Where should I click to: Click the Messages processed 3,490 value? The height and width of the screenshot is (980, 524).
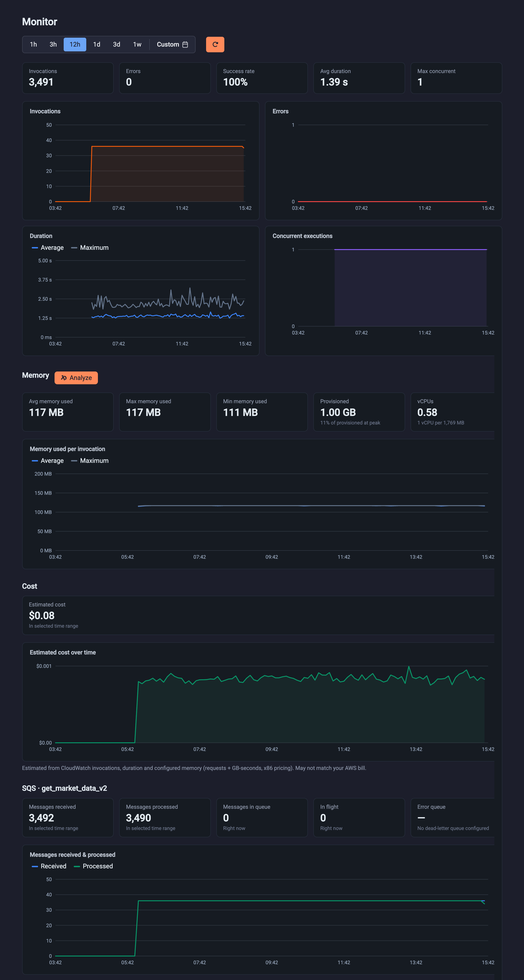(138, 818)
